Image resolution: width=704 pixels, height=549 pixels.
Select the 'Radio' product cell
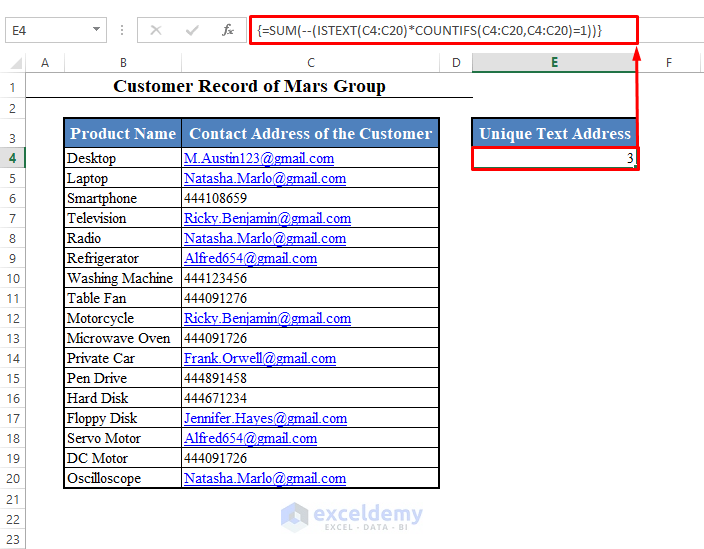123,238
